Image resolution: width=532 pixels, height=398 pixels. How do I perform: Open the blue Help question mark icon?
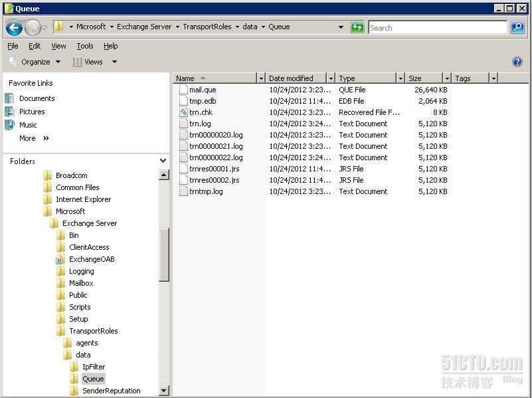[517, 62]
